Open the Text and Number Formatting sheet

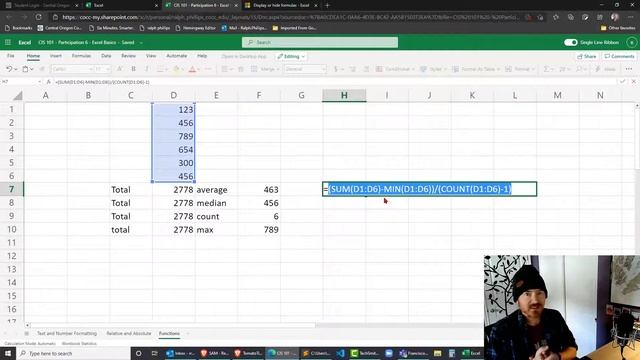(67, 333)
